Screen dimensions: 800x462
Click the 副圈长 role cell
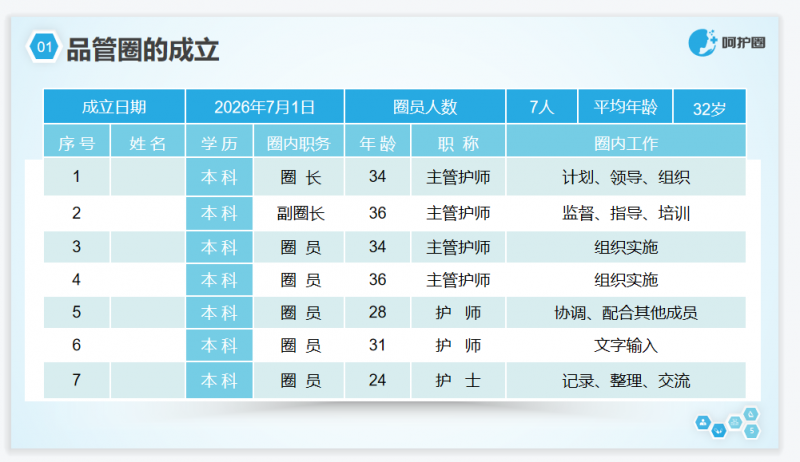pos(299,213)
